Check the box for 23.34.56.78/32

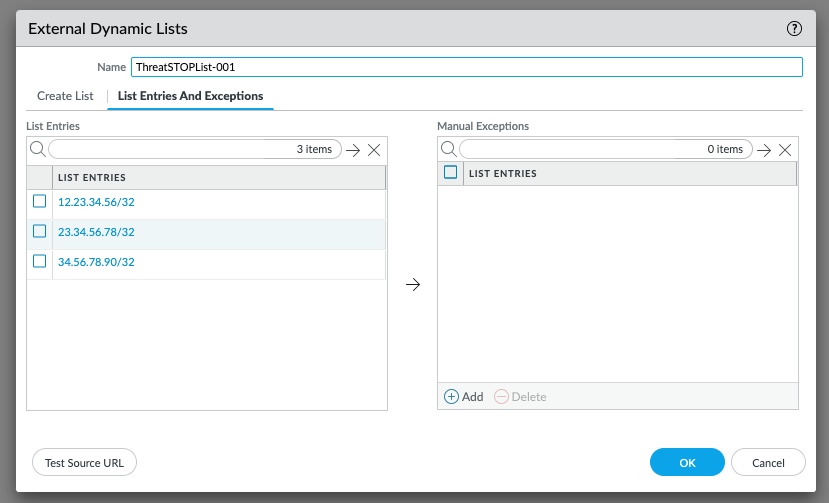point(40,231)
